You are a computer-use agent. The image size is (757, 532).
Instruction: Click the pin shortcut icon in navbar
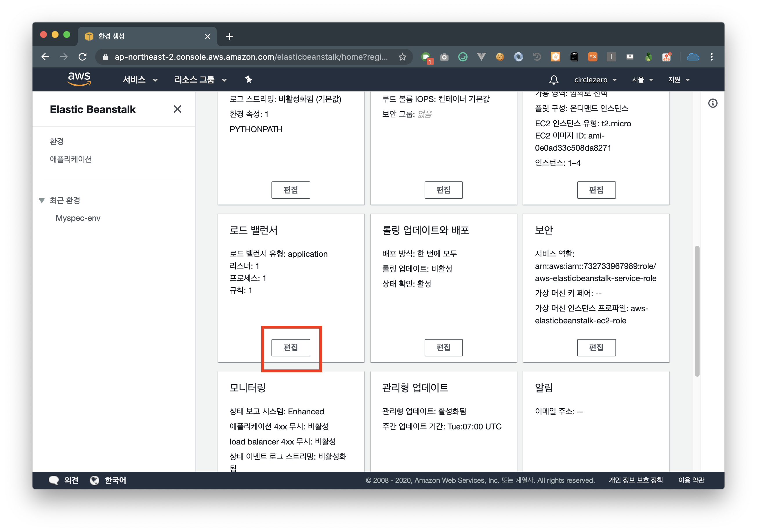tap(249, 79)
